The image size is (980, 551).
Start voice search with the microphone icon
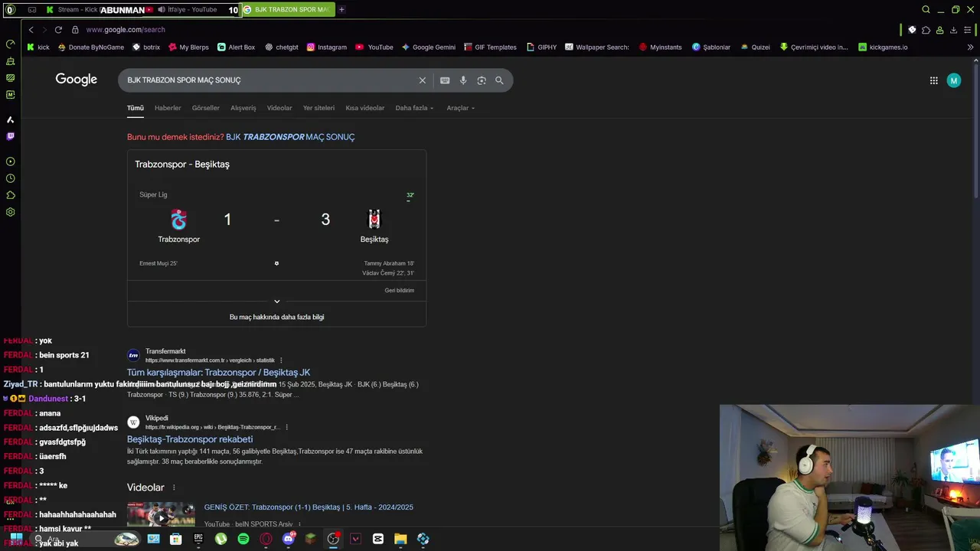463,80
